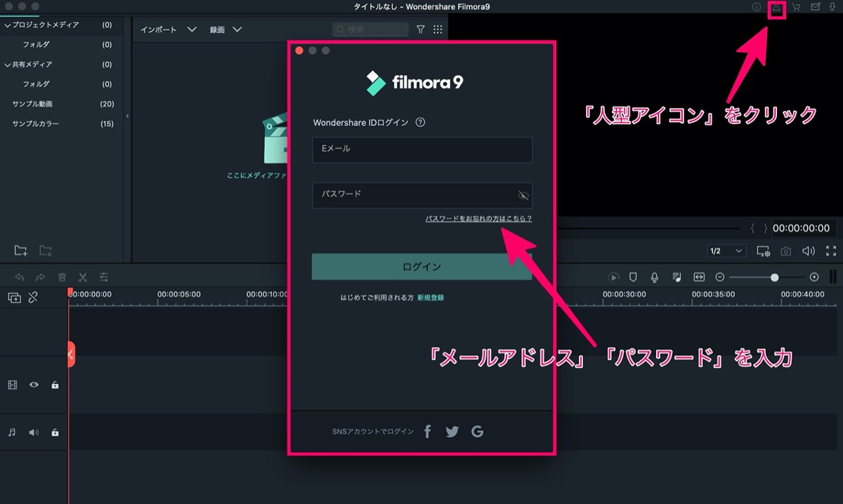Add a marker with shield icon

click(x=633, y=277)
